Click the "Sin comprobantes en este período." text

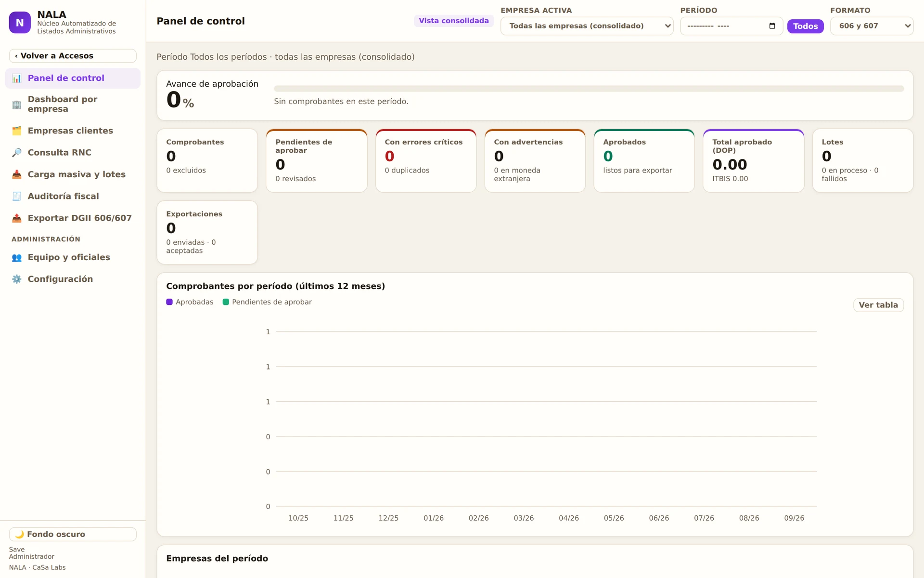click(x=341, y=101)
